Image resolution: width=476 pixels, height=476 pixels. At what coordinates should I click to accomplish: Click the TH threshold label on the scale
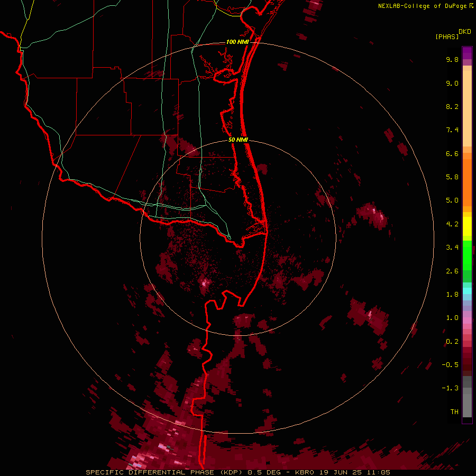coord(454,412)
